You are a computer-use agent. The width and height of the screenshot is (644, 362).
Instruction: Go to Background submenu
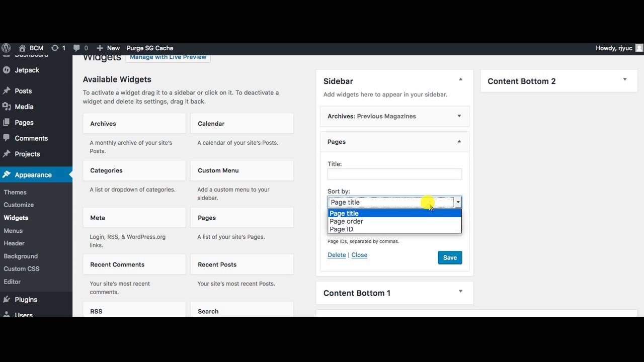(21, 256)
